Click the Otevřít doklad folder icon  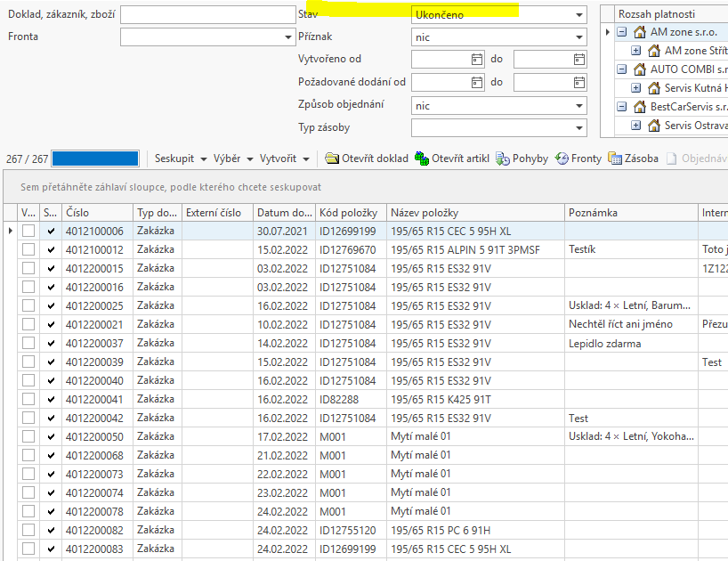click(x=332, y=159)
